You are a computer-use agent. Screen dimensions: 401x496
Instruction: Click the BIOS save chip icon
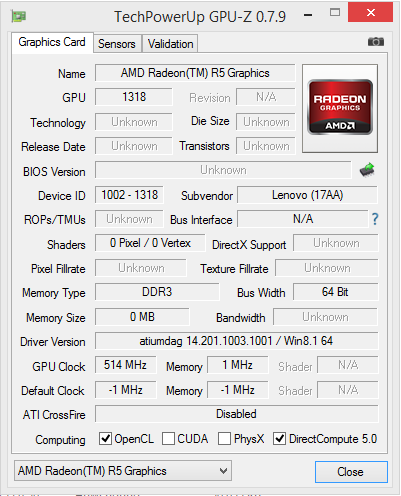click(367, 170)
